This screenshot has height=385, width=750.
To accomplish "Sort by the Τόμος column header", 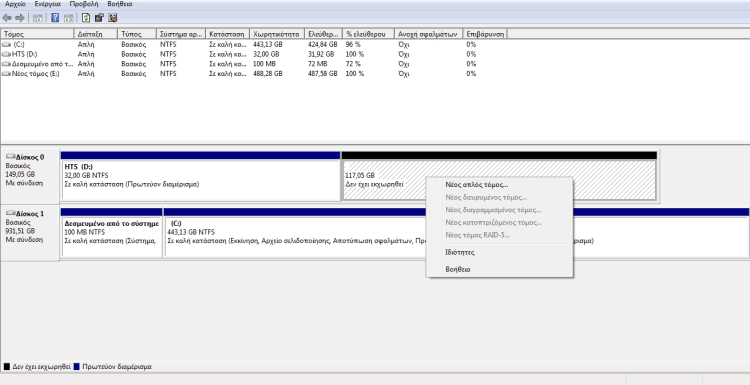I will coord(37,34).
